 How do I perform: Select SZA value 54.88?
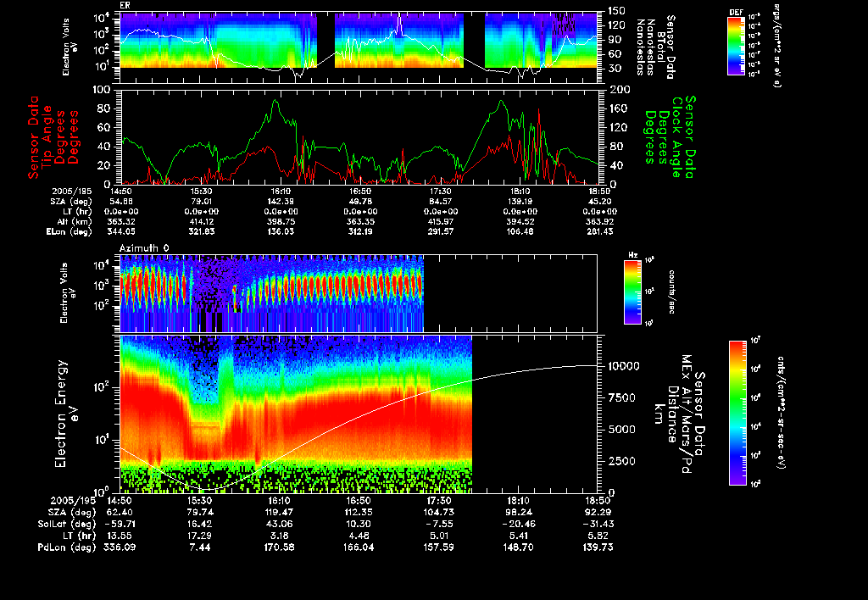tap(121, 202)
